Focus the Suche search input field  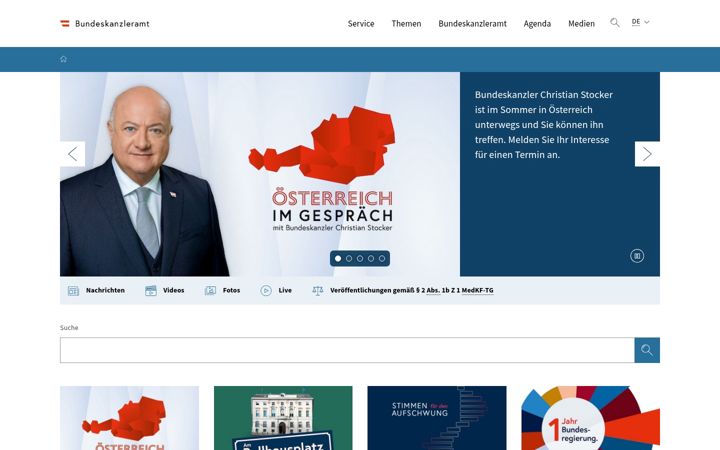(x=347, y=350)
